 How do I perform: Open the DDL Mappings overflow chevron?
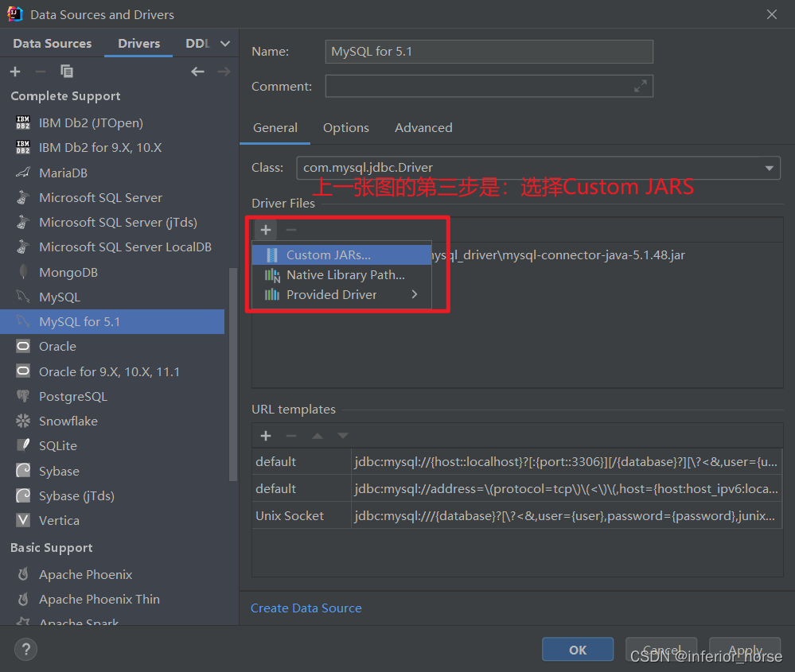tap(225, 43)
